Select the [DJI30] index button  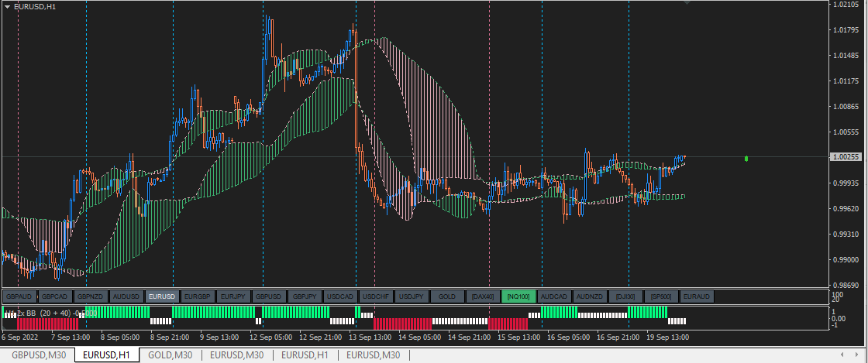pyautogui.click(x=625, y=296)
